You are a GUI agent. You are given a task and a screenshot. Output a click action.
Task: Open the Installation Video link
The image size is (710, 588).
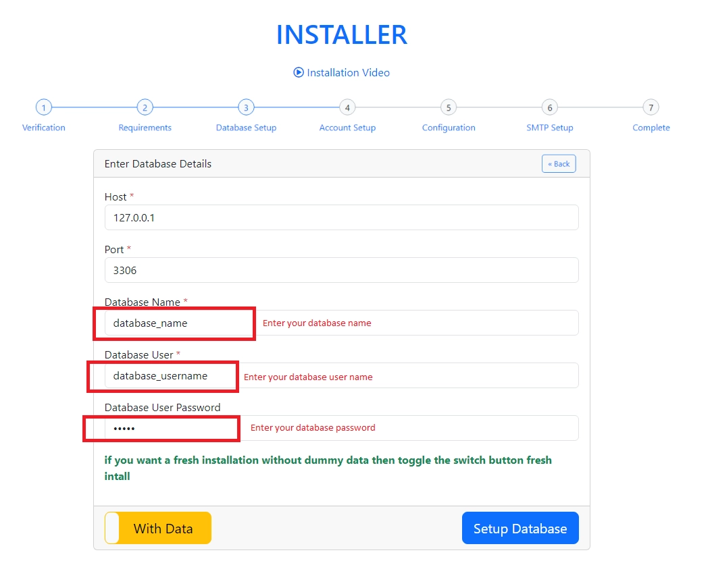point(341,72)
